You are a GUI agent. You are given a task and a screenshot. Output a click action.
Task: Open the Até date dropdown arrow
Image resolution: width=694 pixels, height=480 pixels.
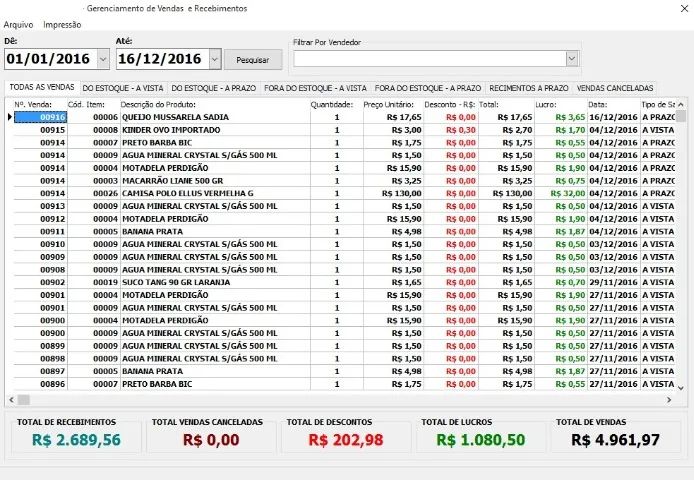coord(215,59)
